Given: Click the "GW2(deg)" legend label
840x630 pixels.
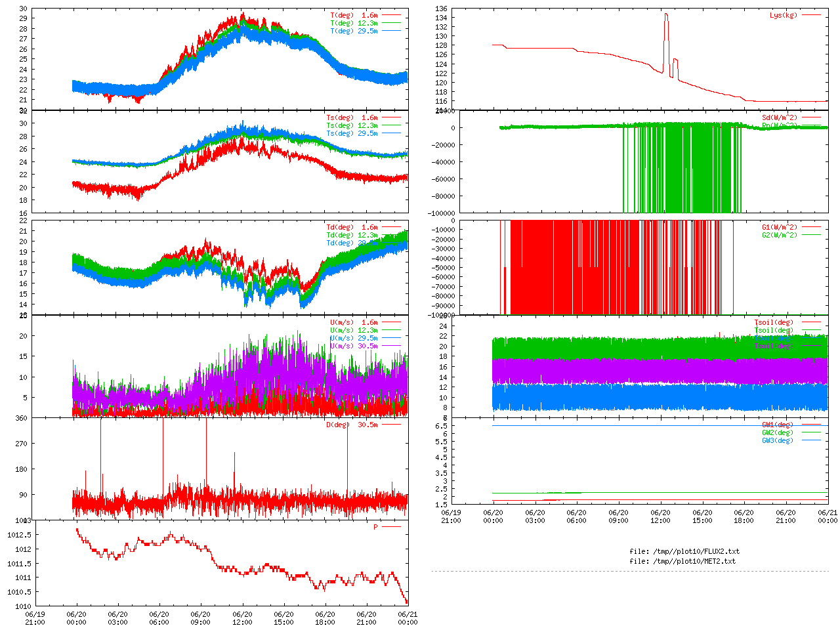Looking at the screenshot, I should (x=778, y=432).
